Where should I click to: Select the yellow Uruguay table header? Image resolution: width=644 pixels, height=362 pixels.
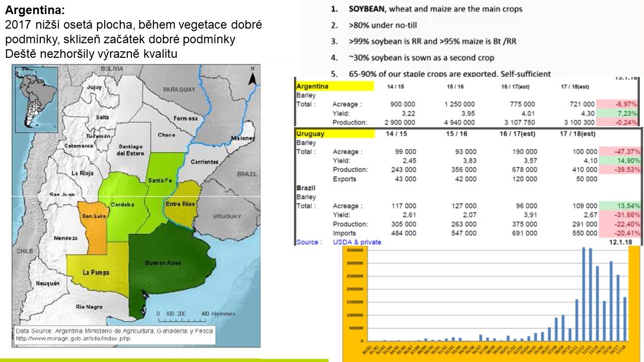[x=335, y=134]
